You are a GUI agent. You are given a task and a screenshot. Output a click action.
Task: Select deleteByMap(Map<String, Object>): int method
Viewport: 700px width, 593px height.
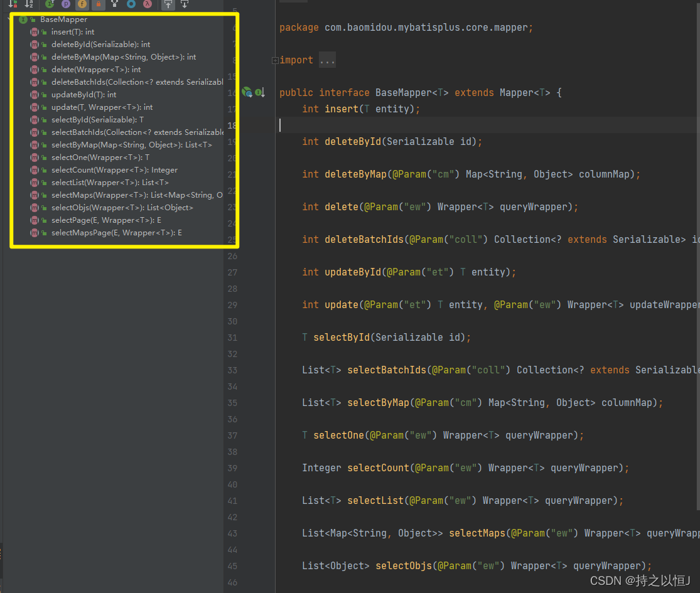point(124,57)
